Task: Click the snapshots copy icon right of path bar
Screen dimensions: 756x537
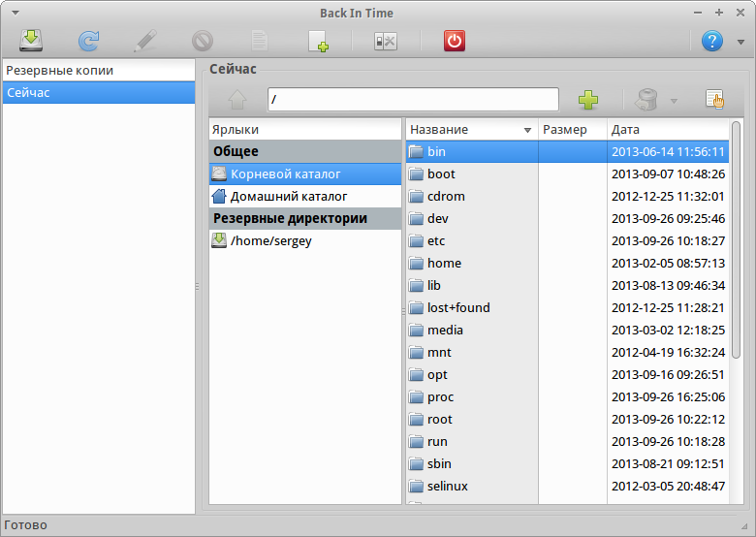Action: tap(714, 99)
